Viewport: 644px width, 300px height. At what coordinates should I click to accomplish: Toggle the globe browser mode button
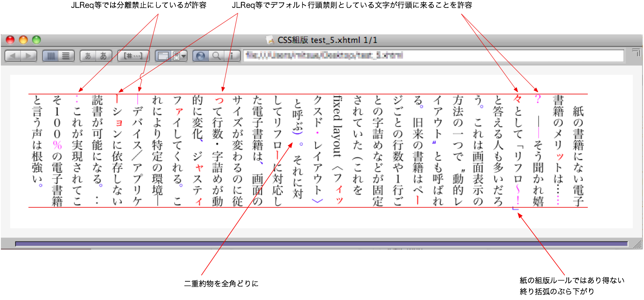pyautogui.click(x=201, y=56)
